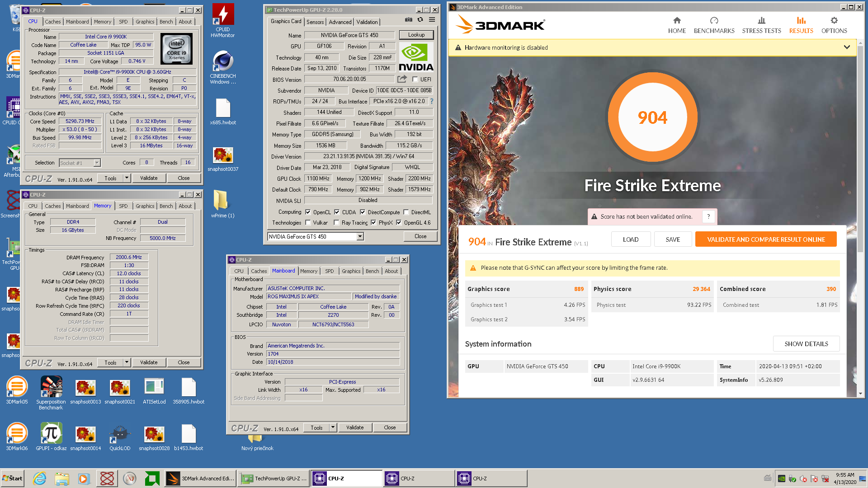Select the 358905.hwbot file icon

click(x=189, y=391)
